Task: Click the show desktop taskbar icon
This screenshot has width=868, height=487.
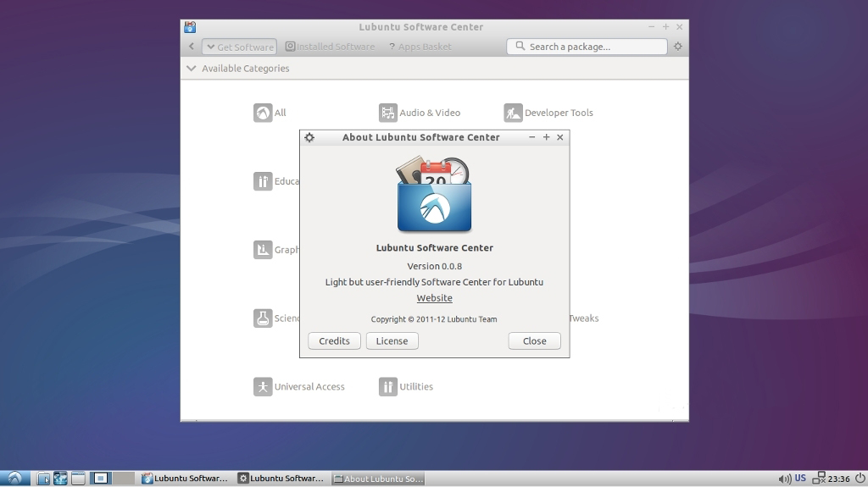Action: (x=78, y=479)
